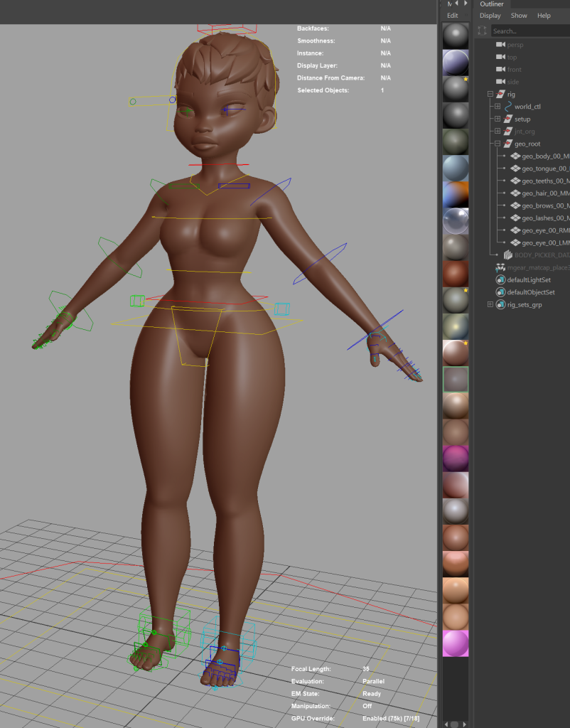This screenshot has width=570, height=728.
Task: Click the Outliner search field
Action: click(529, 31)
